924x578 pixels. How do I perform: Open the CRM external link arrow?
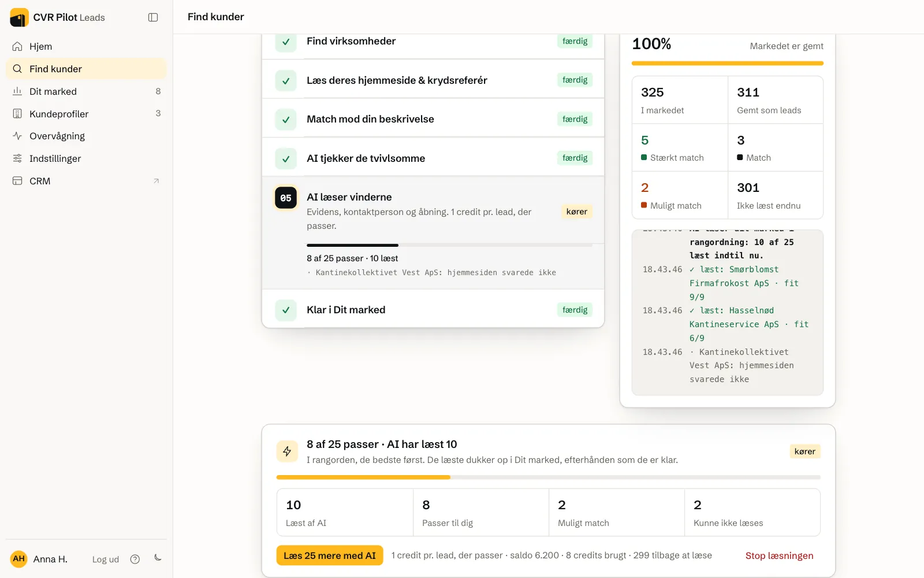(156, 181)
